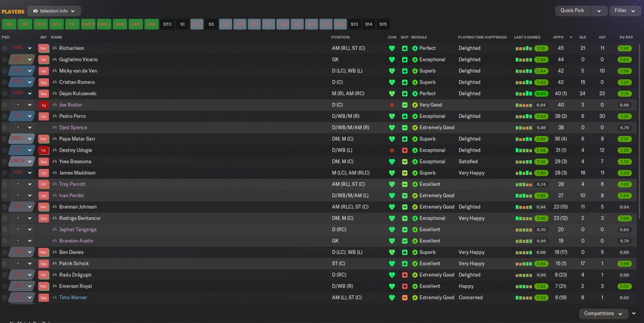
Task: Open Richarlison's AMC picked position dropdown
Action: tap(22, 48)
